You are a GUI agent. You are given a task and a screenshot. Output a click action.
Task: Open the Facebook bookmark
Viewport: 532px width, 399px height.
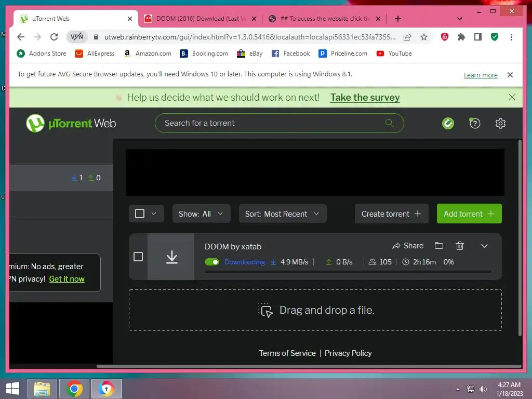pyautogui.click(x=291, y=54)
